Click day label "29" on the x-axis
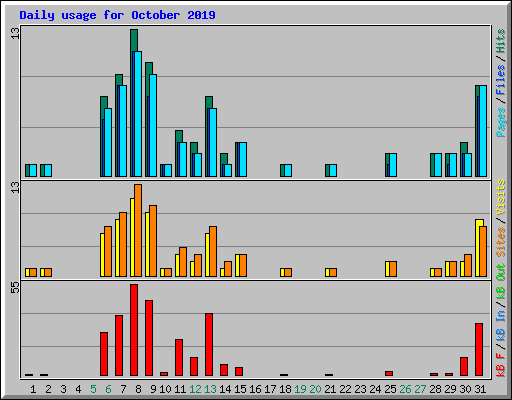512x400 pixels. pos(450,389)
